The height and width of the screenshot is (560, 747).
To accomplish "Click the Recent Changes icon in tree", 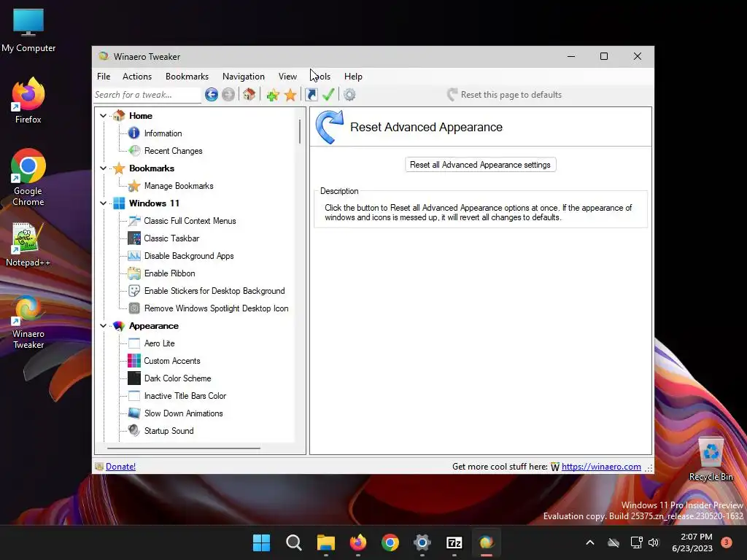I will tap(134, 151).
